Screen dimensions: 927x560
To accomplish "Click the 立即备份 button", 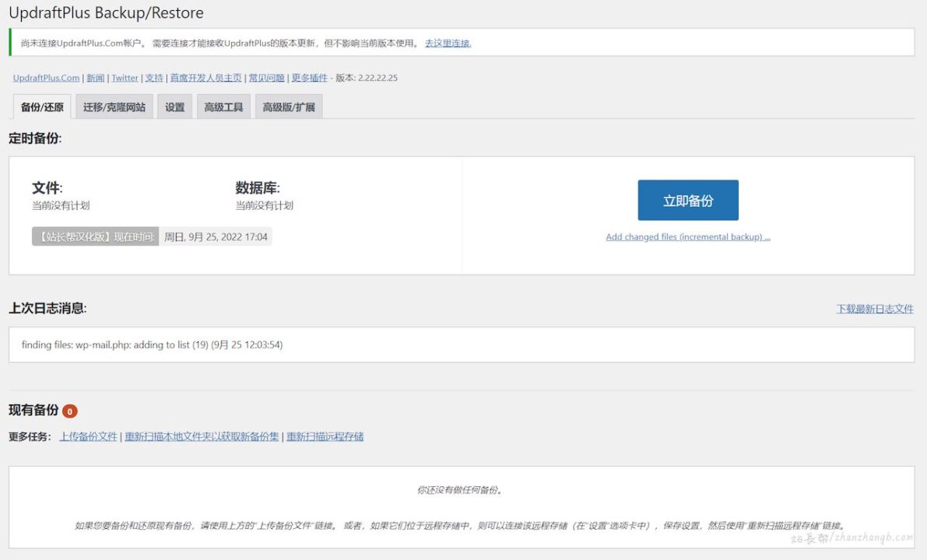I will 688,200.
